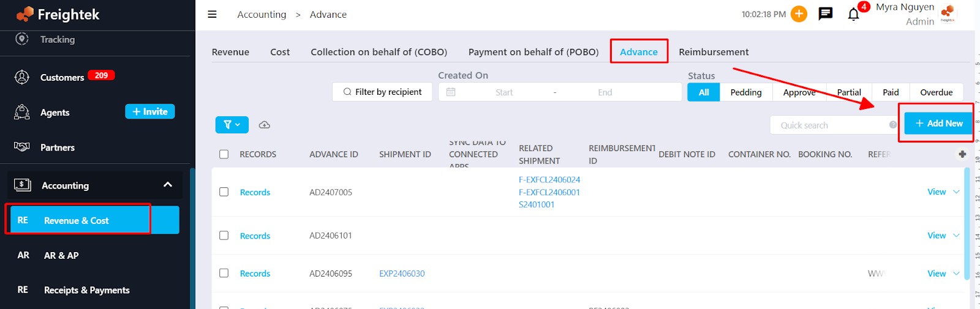
Task: Click the Invite button next to Agents
Action: [x=150, y=111]
